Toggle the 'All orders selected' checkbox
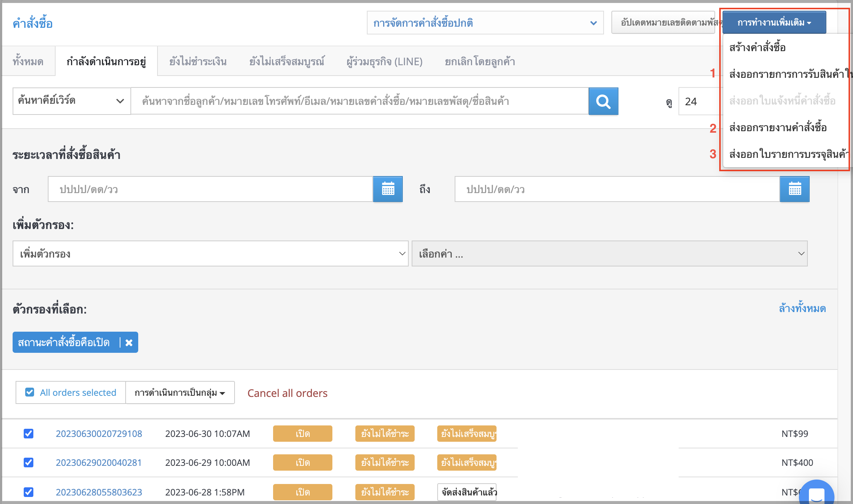 pos(30,392)
